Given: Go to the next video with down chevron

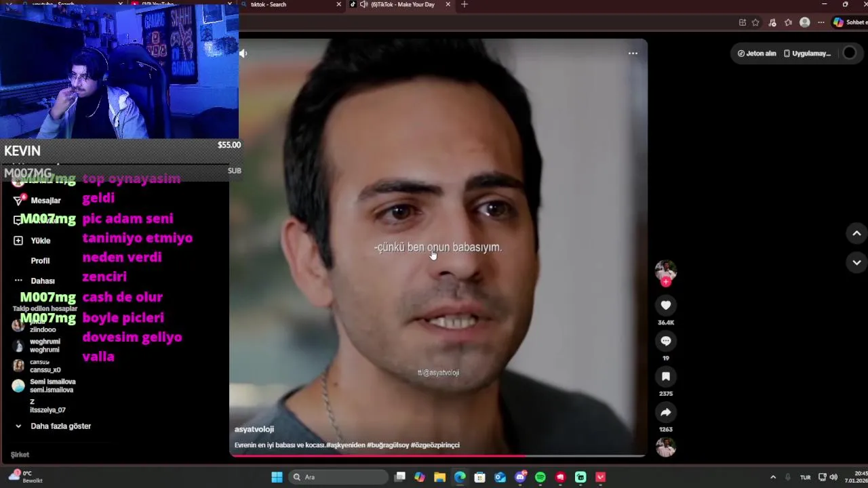Looking at the screenshot, I should [856, 262].
